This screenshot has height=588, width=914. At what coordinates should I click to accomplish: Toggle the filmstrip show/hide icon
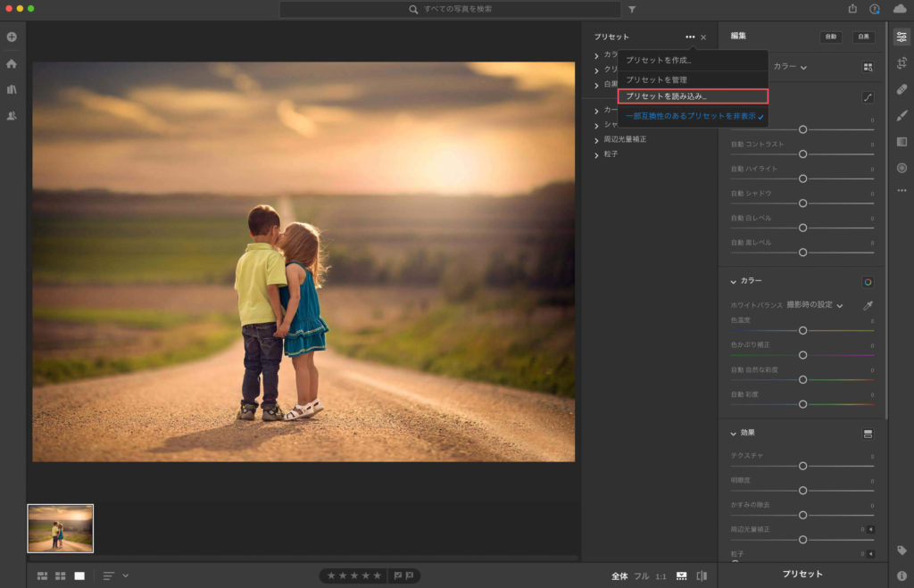[x=681, y=576]
